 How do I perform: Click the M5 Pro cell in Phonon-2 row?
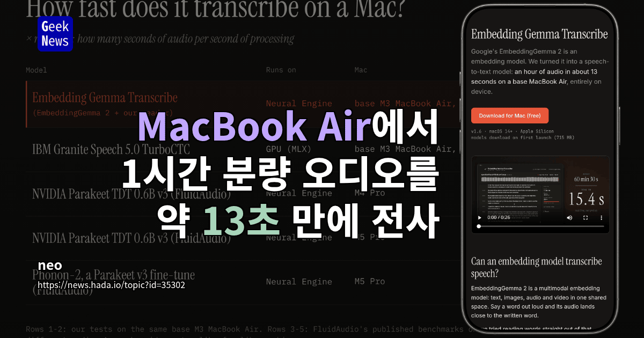coord(370,282)
